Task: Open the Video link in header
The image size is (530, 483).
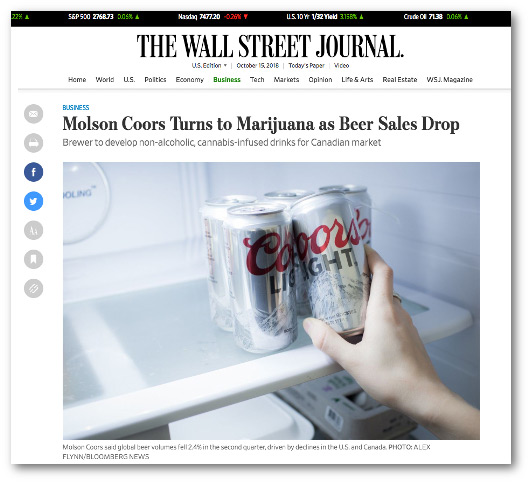Action: coord(341,66)
